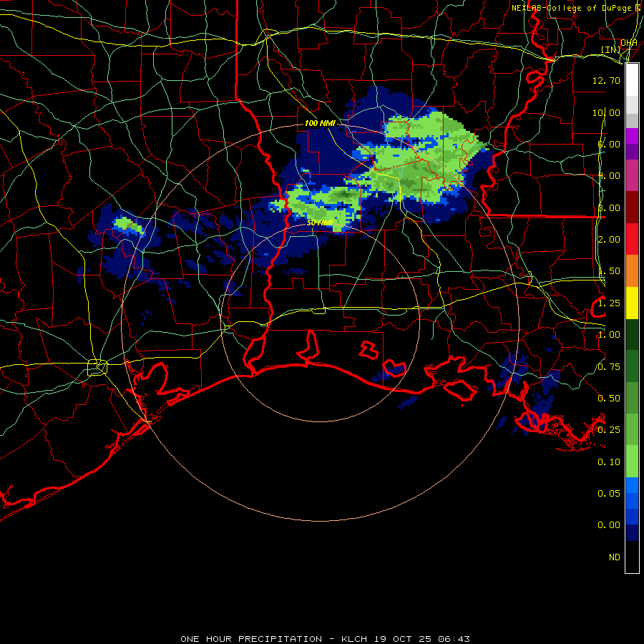Pick the dark red legend swatch
This screenshot has height=644, width=644.
(632, 208)
